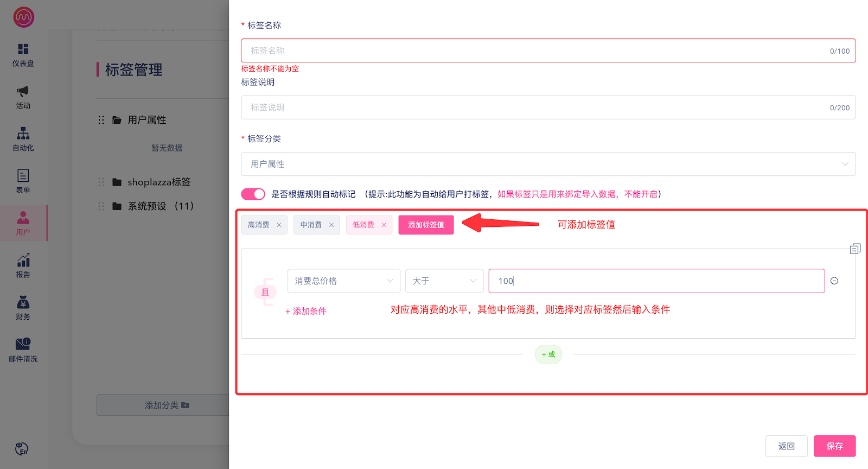Click the 活动 megaphone icon

pyautogui.click(x=23, y=91)
